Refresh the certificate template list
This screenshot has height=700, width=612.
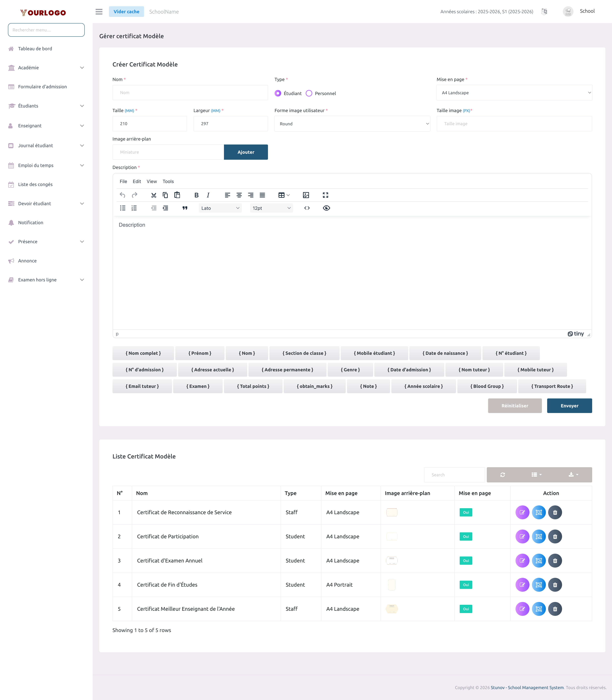(502, 474)
